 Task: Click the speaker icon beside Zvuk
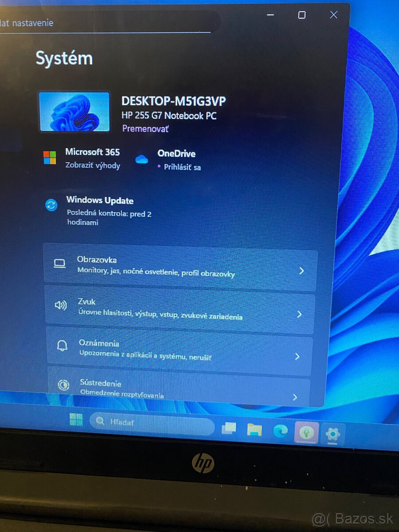[61, 305]
